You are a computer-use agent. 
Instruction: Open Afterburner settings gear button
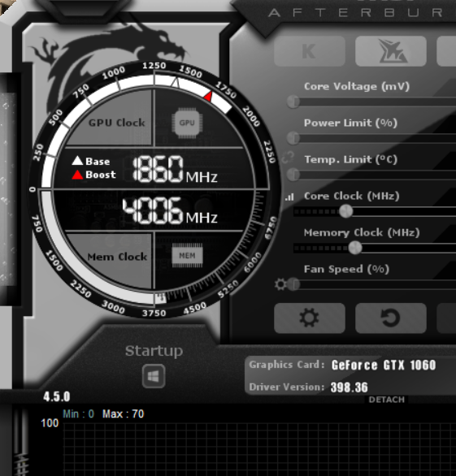[x=309, y=318]
